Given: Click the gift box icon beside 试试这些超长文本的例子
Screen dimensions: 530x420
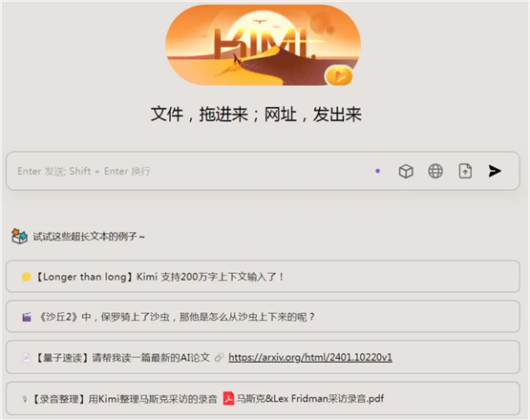Looking at the screenshot, I should [19, 236].
